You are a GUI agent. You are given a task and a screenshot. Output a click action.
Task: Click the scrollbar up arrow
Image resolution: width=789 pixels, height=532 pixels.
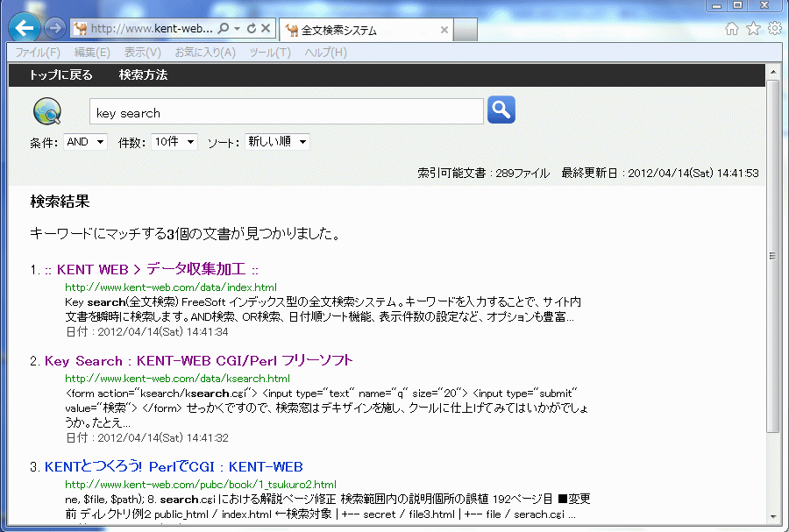pyautogui.click(x=773, y=72)
